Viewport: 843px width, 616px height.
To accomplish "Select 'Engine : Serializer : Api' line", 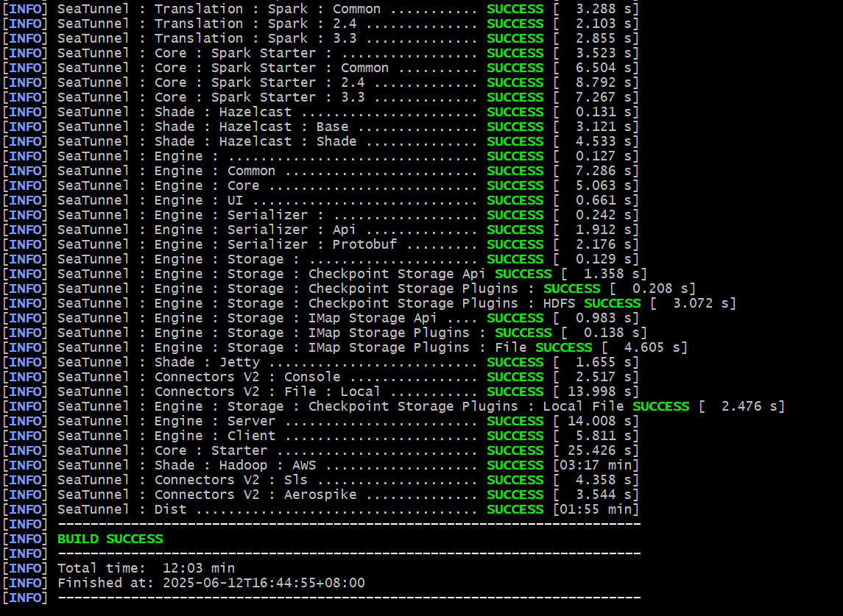I will [320, 230].
